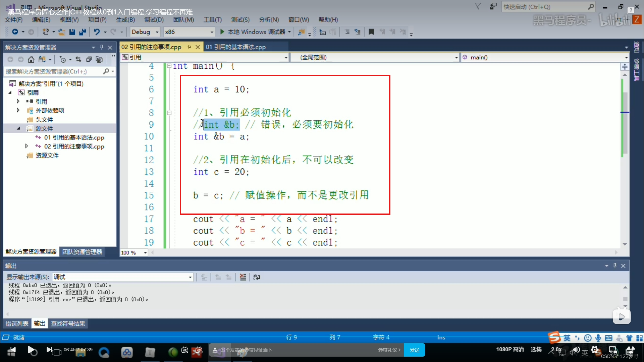Viewport: 644px width, 362px height.
Task: Pin the 02 引用的注意事项.cpp tab
Action: point(189,47)
